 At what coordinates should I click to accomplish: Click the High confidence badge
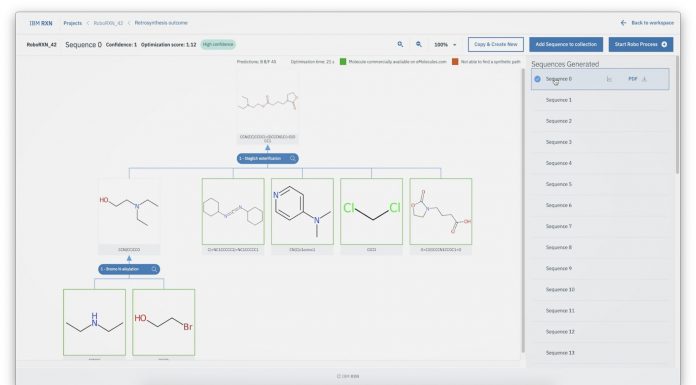tap(218, 44)
